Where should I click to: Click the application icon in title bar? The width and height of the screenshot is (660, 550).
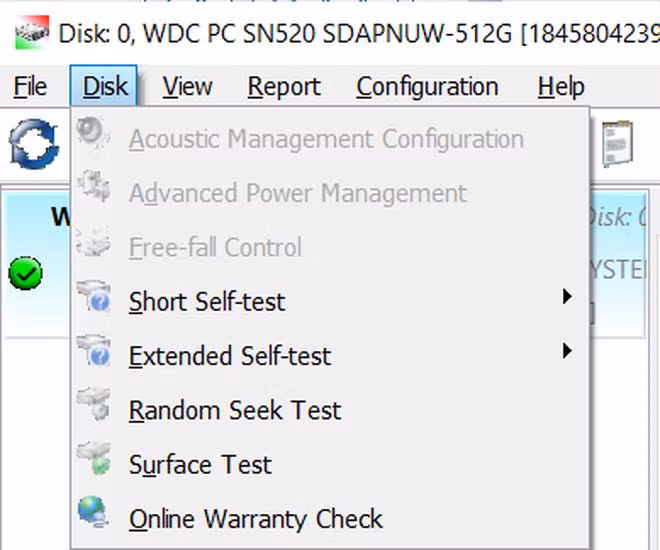30,32
